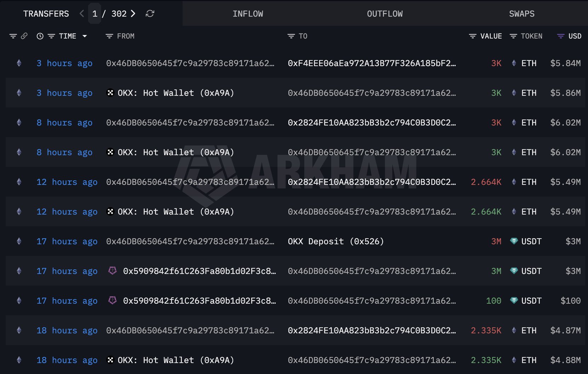The width and height of the screenshot is (588, 374).
Task: Click the ETH token label in the $5.84M row
Action: 529,63
